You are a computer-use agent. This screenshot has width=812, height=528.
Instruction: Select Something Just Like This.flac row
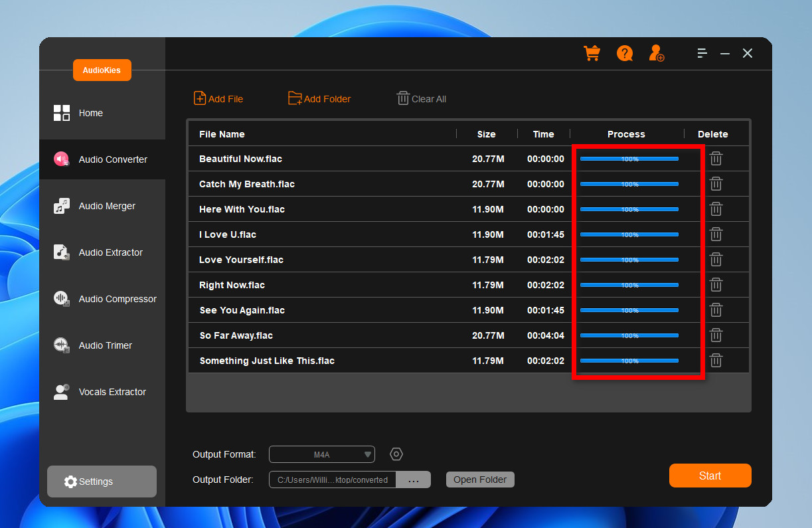click(468, 361)
